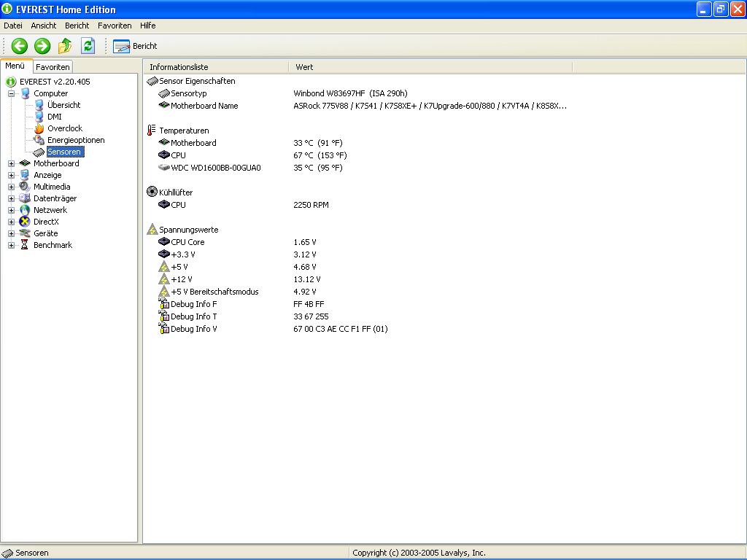Screen dimensions: 747x560
Task: Click the WDC WD1600BB hard drive icon
Action: (x=164, y=168)
